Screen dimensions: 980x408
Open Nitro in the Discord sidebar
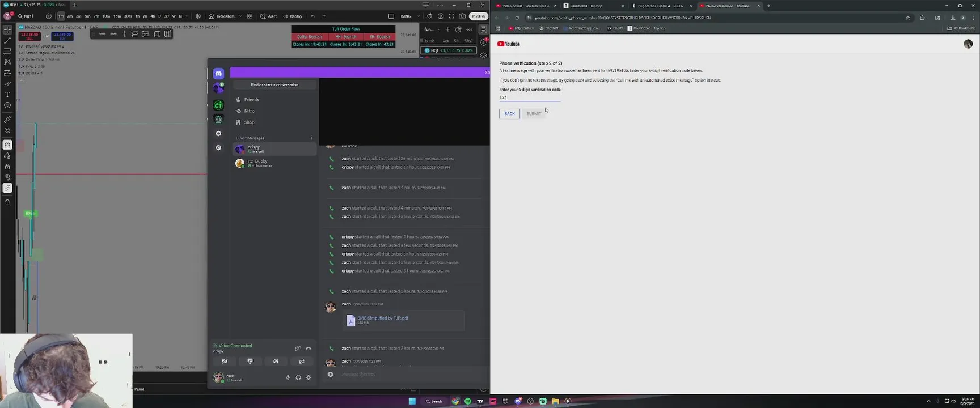pos(274,111)
